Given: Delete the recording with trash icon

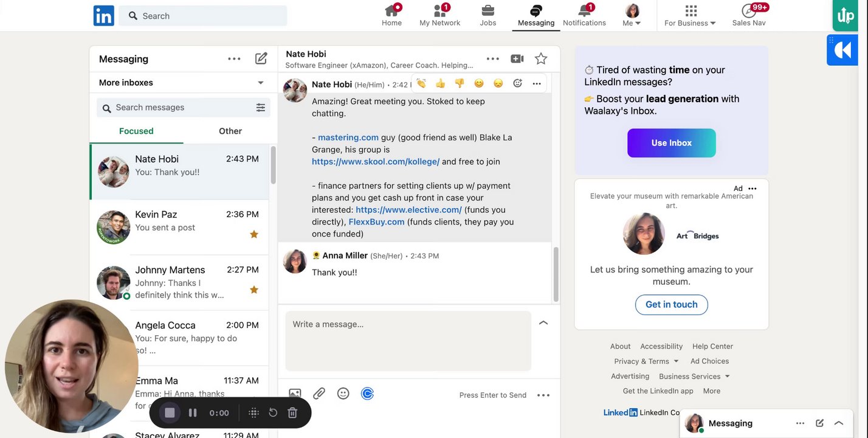Looking at the screenshot, I should (x=292, y=413).
